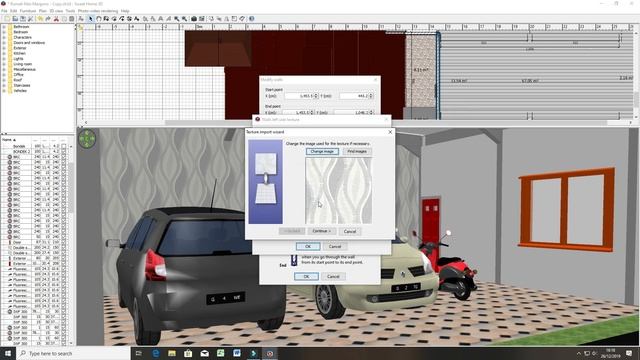Click the start point X field
Viewport: 640px width, 360px height.
(301, 96)
